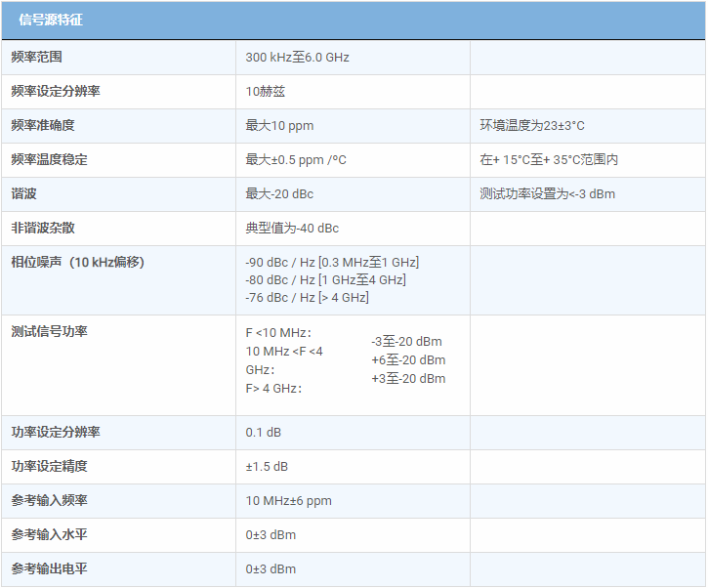Viewport: 708px width, 588px height.
Task: Select the 频率范围 row label
Action: pyautogui.click(x=37, y=58)
